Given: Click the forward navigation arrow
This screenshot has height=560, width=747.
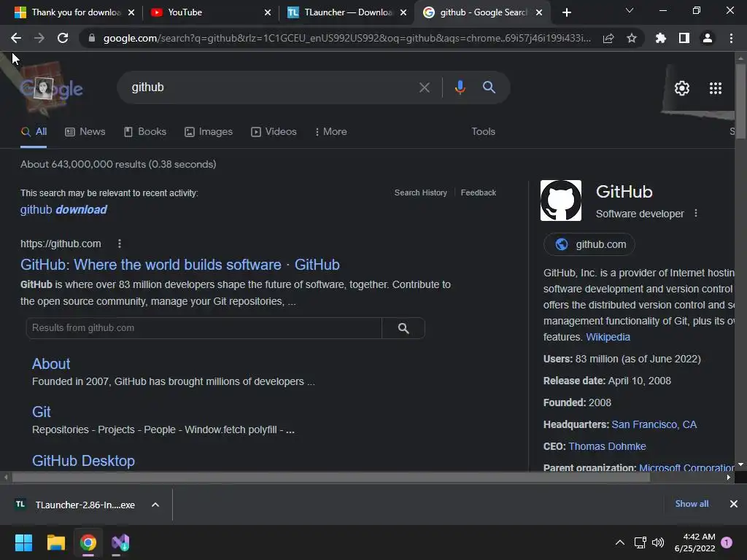Looking at the screenshot, I should pos(39,38).
